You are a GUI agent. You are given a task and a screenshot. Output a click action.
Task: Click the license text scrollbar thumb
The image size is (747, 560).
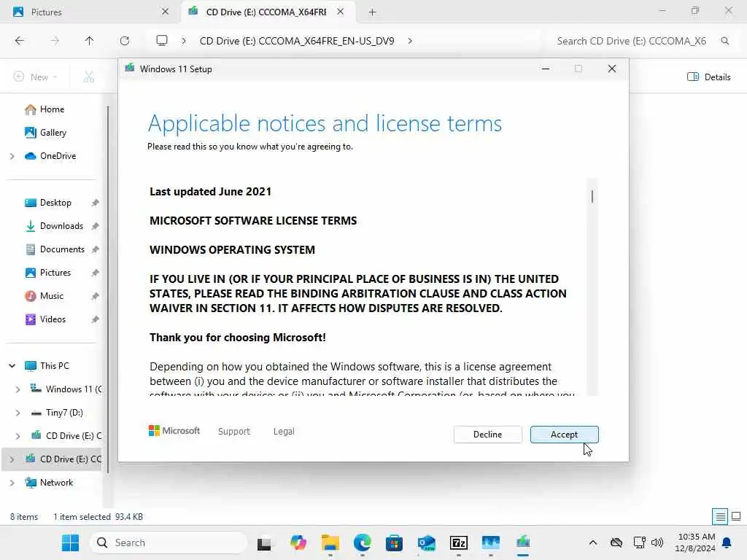coord(592,196)
